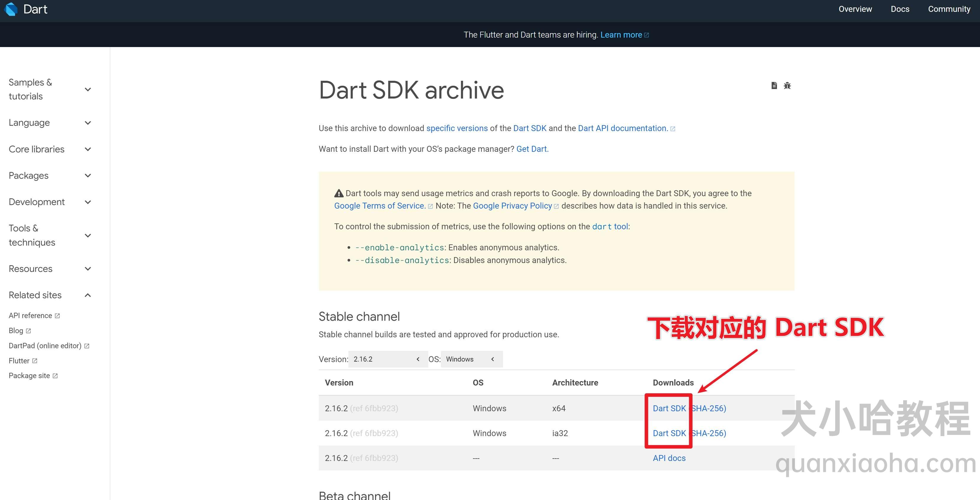Collapse the Related sites section
This screenshot has width=980, height=500.
[88, 295]
